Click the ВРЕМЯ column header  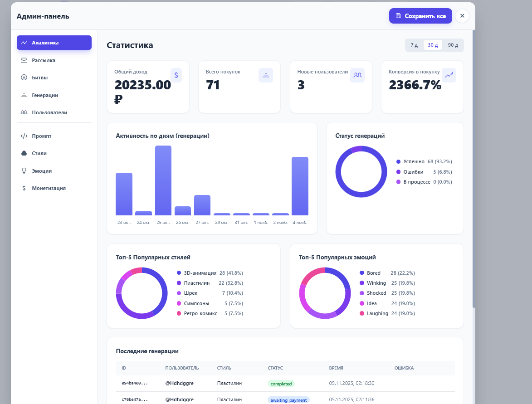coord(336,368)
